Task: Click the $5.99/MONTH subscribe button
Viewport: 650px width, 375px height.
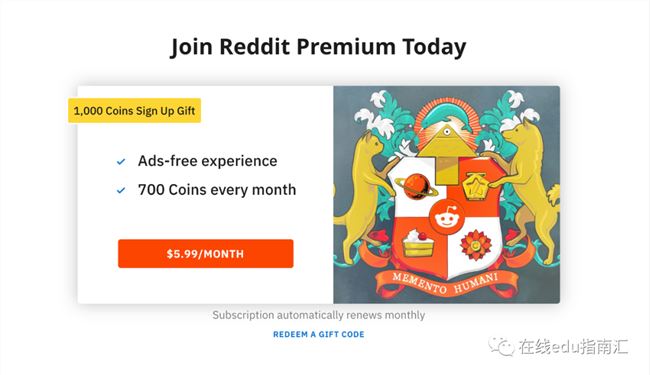Action: [206, 254]
